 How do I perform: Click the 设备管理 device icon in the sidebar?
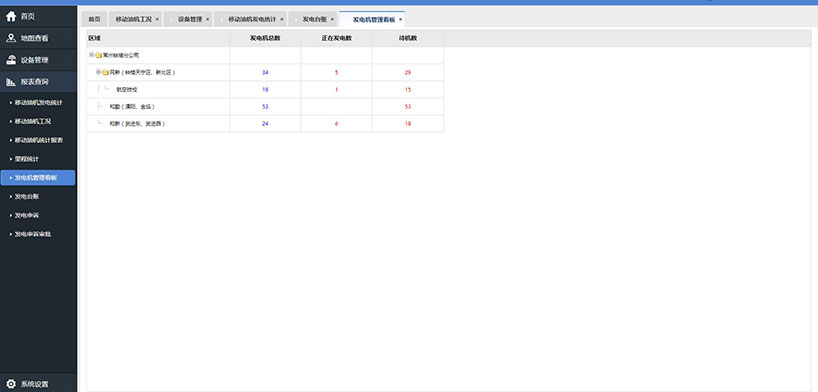[x=11, y=60]
